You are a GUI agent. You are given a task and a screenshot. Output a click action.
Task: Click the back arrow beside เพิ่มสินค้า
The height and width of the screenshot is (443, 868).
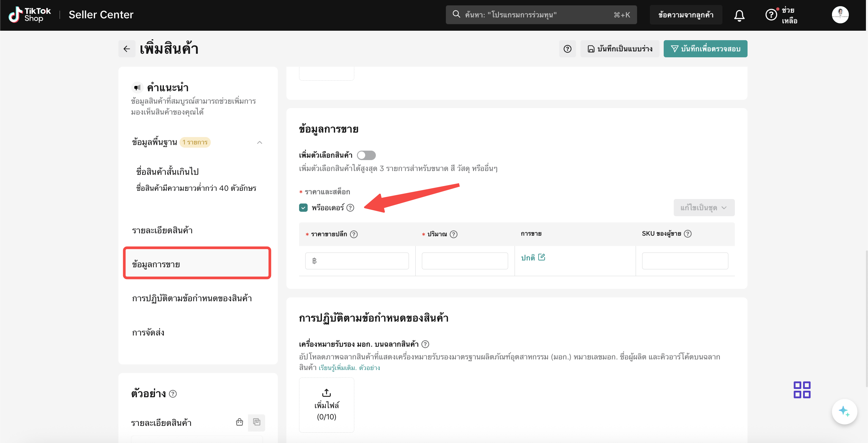pyautogui.click(x=127, y=49)
